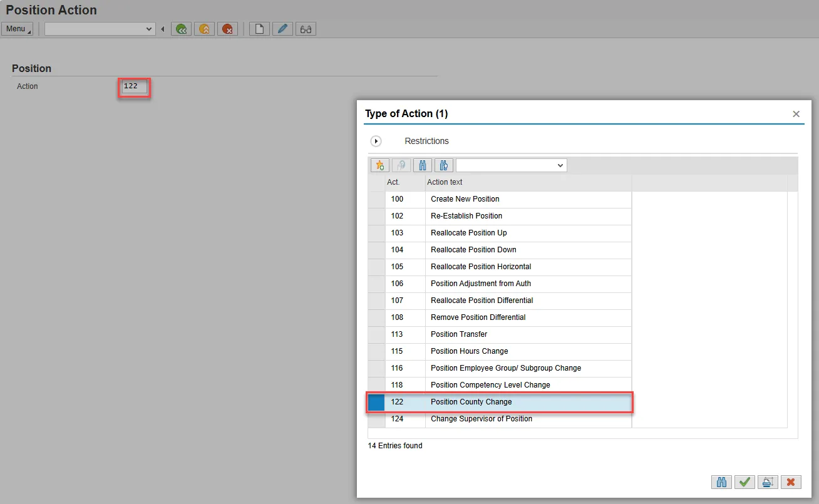Click the Find Next binoculars-plus icon
819x504 pixels.
pyautogui.click(x=444, y=165)
